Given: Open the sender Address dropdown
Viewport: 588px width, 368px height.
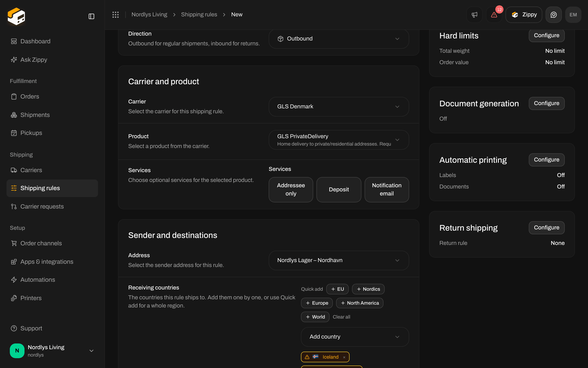Looking at the screenshot, I should coord(339,260).
